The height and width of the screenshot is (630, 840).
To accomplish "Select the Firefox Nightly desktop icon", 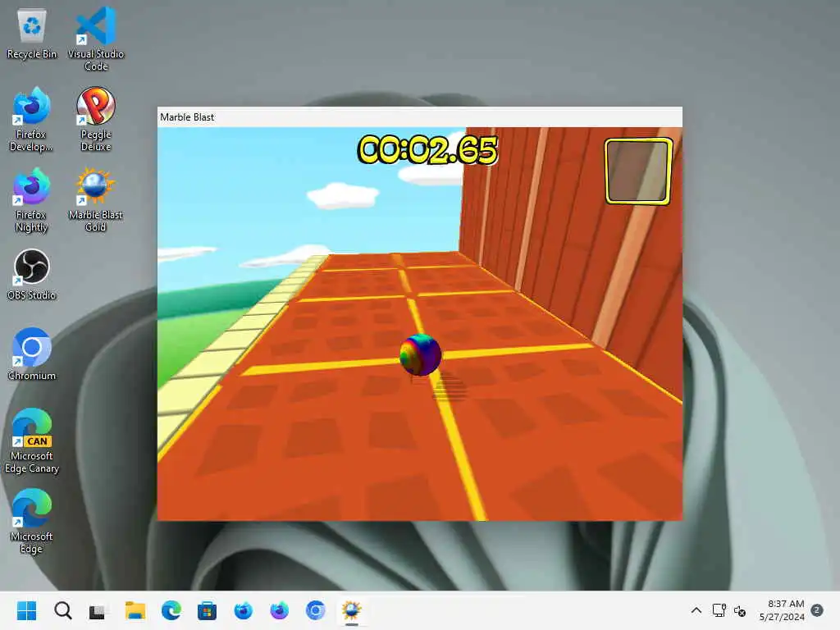I will tap(32, 200).
